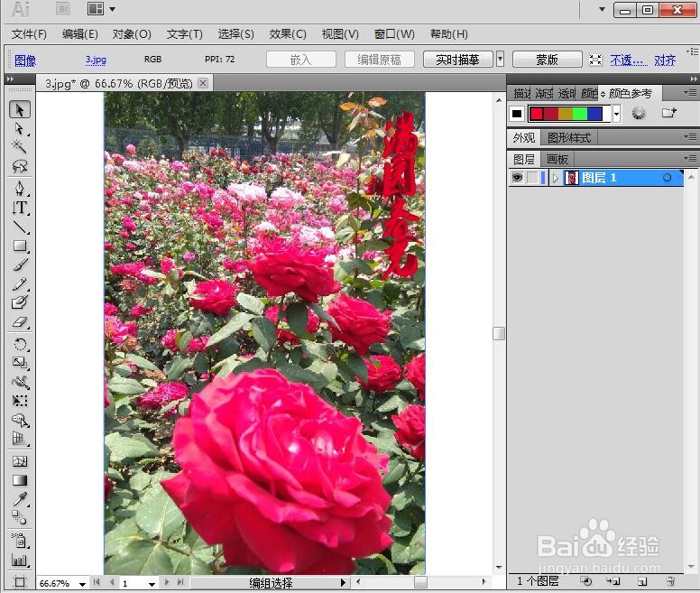Click create new sublayer icon
Screen dimensions: 700x593
click(x=612, y=581)
